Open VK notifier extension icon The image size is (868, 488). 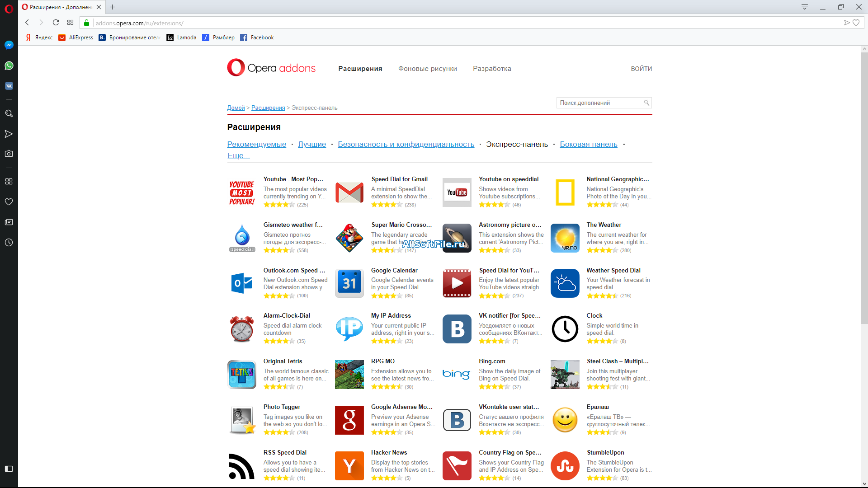[x=457, y=329]
